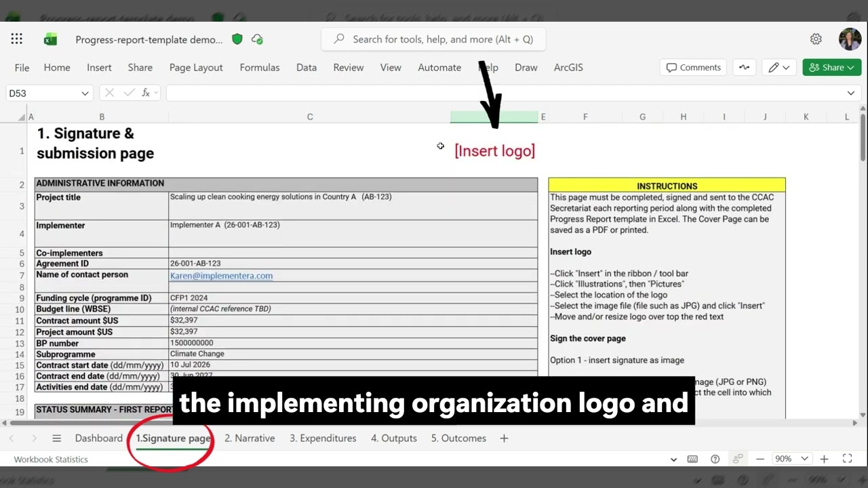Open the Review tab
The height and width of the screenshot is (488, 868).
click(x=349, y=67)
